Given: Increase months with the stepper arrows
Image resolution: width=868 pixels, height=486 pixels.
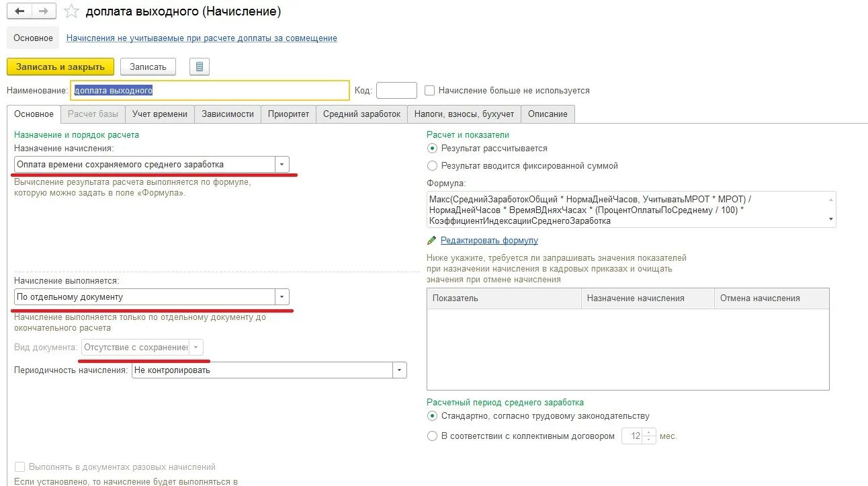Looking at the screenshot, I should point(648,432).
